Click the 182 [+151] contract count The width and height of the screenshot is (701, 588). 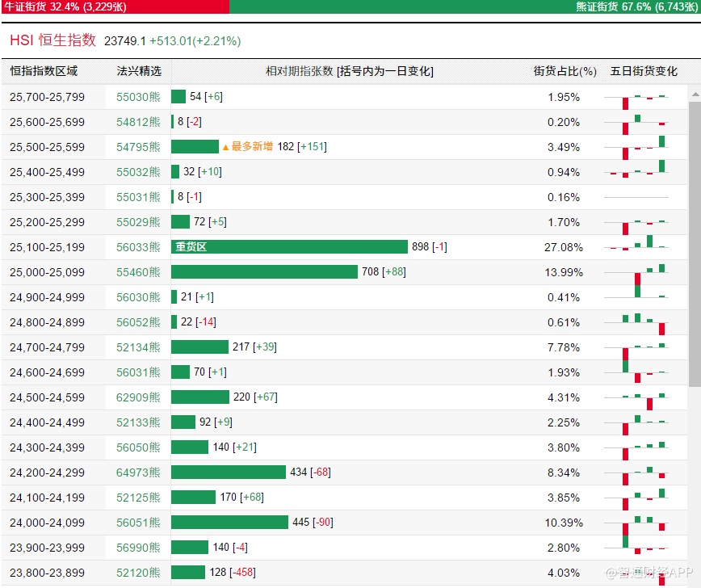coord(302,147)
